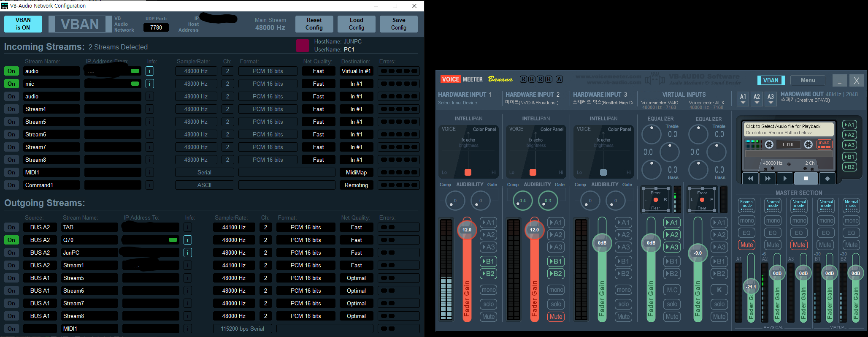The image size is (868, 337).
Task: Click cassette fast-forward button in Voicemeeter
Action: click(x=768, y=178)
